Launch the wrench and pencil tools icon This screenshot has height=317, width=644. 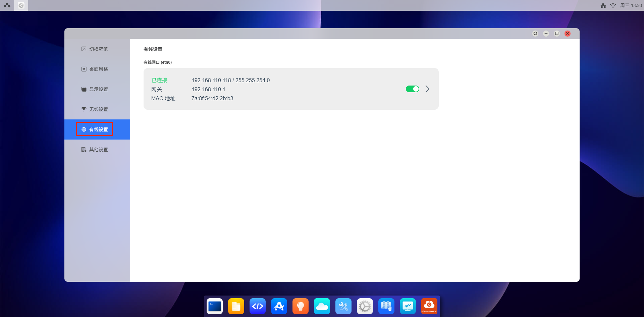point(343,306)
